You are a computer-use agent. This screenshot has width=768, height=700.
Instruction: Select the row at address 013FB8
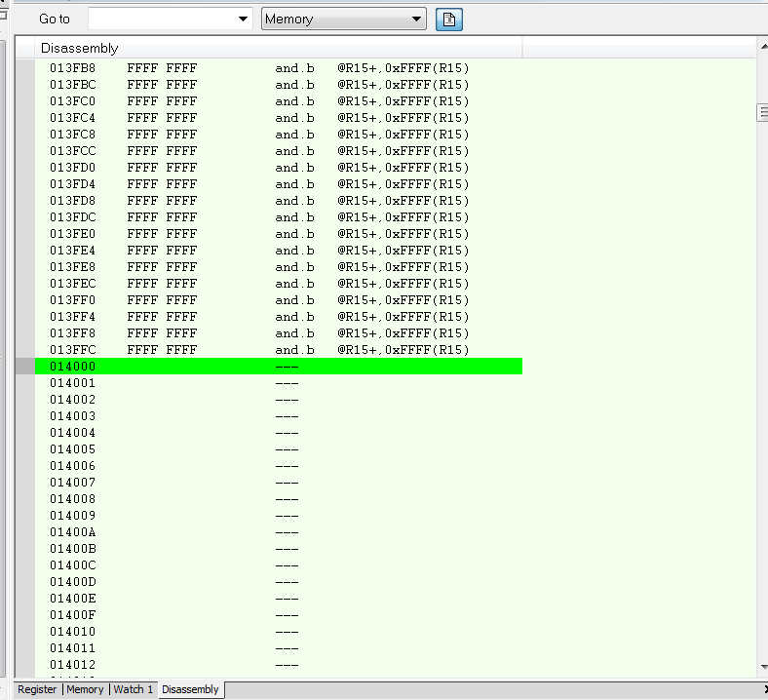278,68
